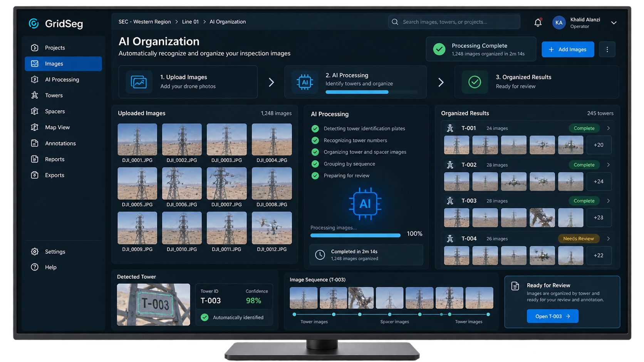The image size is (644, 362).
Task: Click the Processing Complete green check icon
Action: click(x=439, y=49)
